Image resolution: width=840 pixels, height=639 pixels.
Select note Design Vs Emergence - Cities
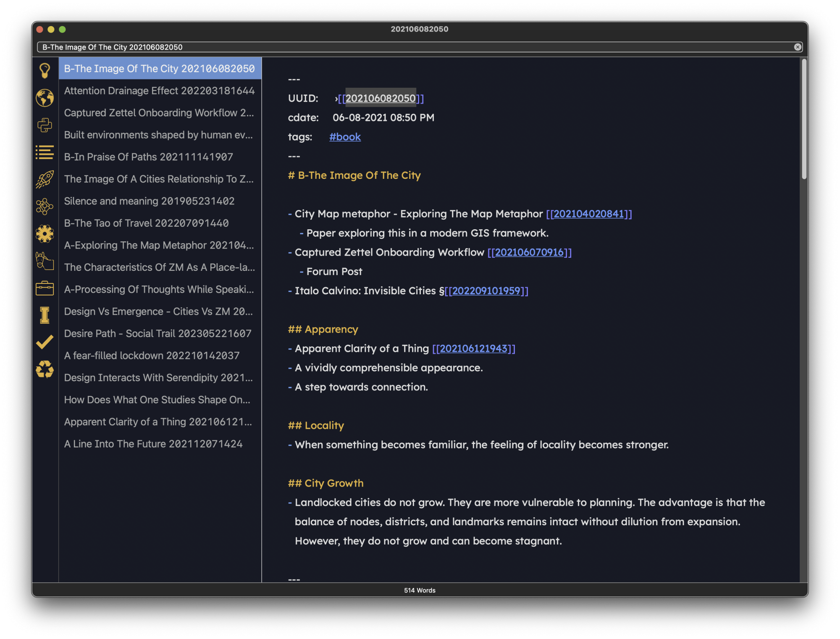[x=160, y=312]
